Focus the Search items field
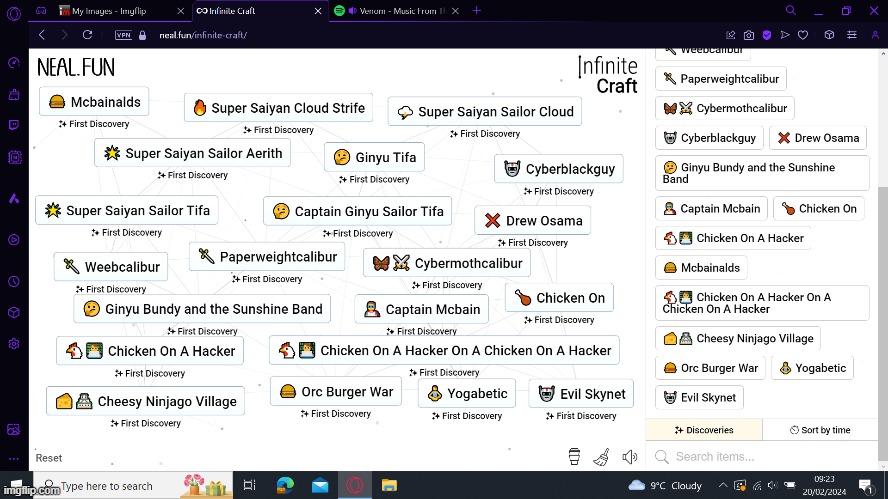The height and width of the screenshot is (499, 888). pos(762,457)
